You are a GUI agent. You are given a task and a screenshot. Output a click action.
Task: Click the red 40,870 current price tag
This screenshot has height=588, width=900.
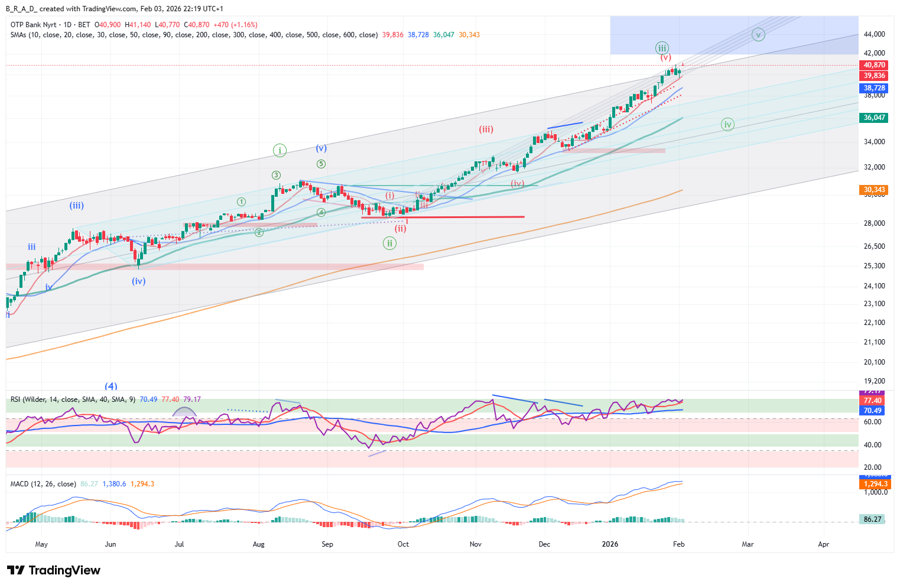coord(874,65)
